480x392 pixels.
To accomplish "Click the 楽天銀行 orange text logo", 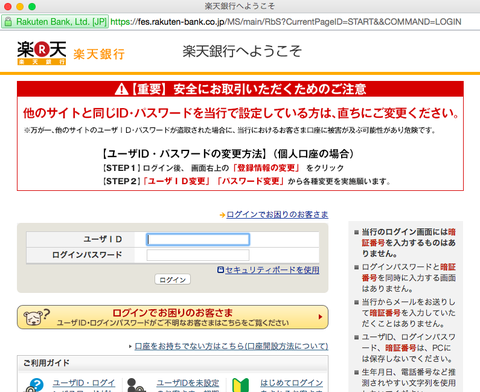I will (99, 54).
